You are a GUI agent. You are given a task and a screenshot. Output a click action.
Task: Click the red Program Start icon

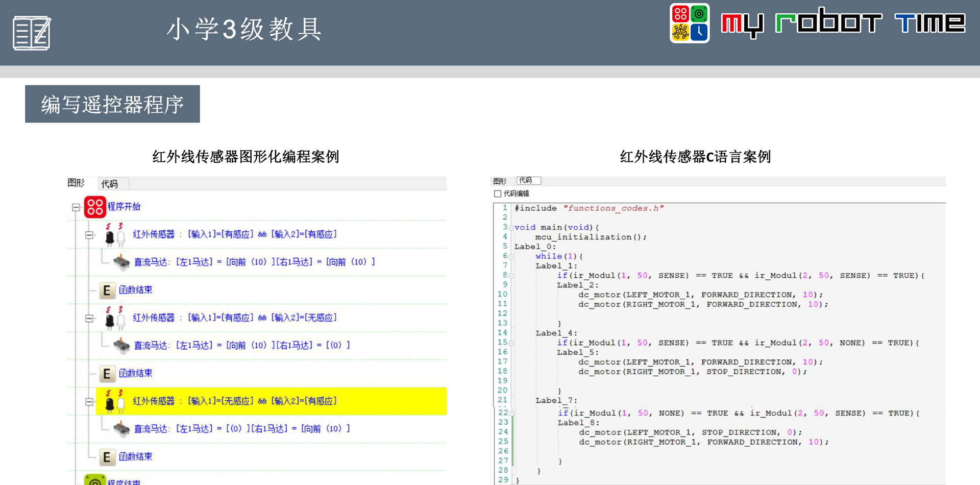[95, 207]
